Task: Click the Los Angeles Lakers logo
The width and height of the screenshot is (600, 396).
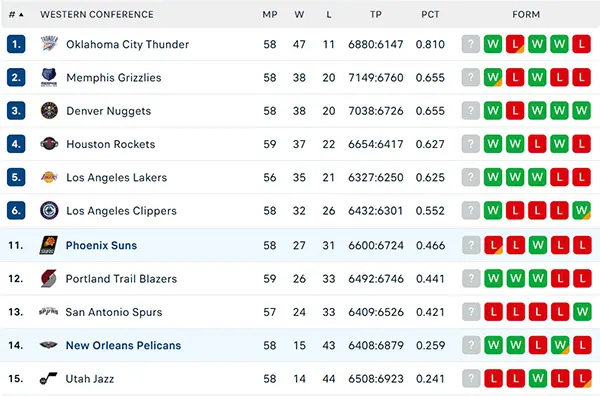Action: [49, 177]
